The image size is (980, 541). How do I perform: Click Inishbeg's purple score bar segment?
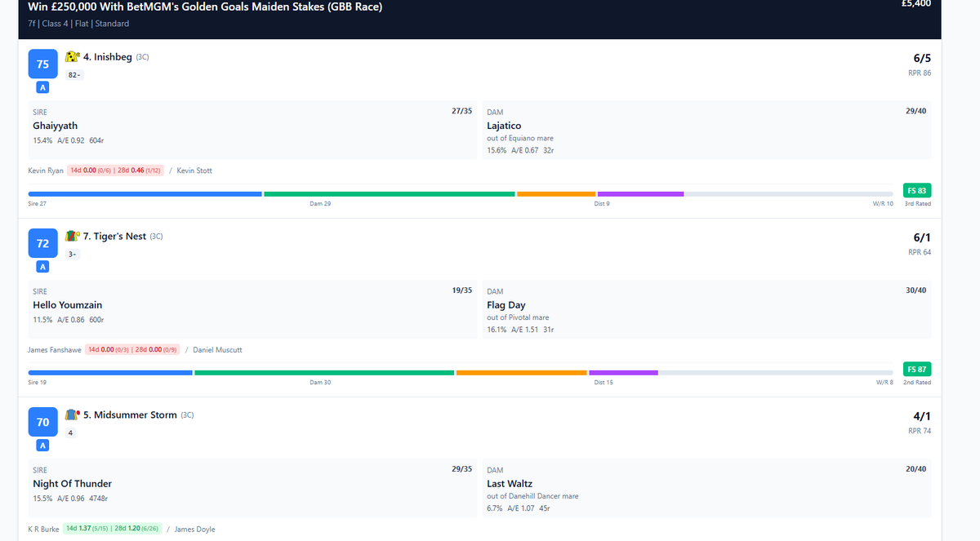640,194
